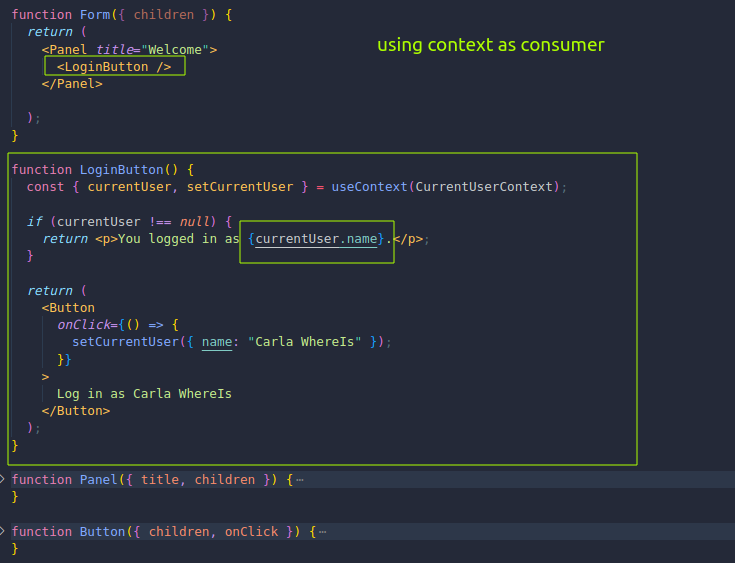The image size is (735, 563).
Task: Place cursor on LoginButton JSX tag in Form
Action: tap(114, 67)
